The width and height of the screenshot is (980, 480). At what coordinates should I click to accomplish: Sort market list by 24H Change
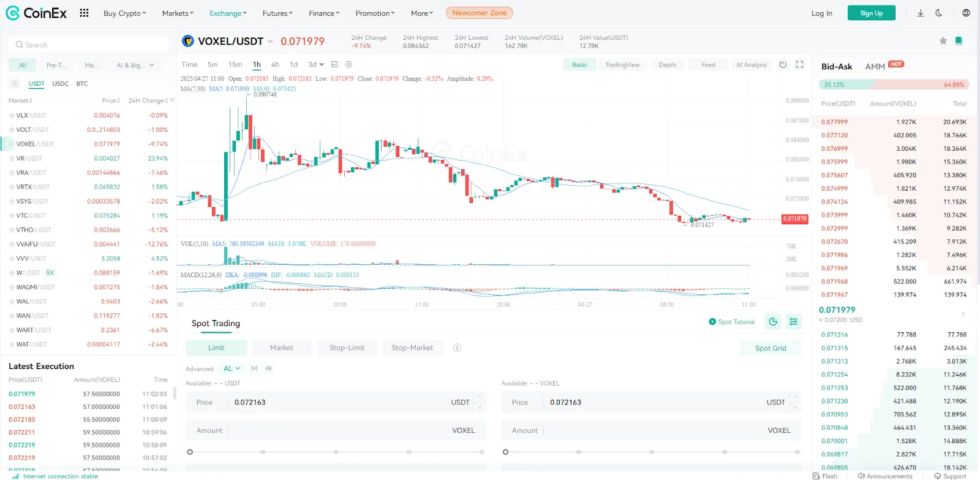[148, 101]
